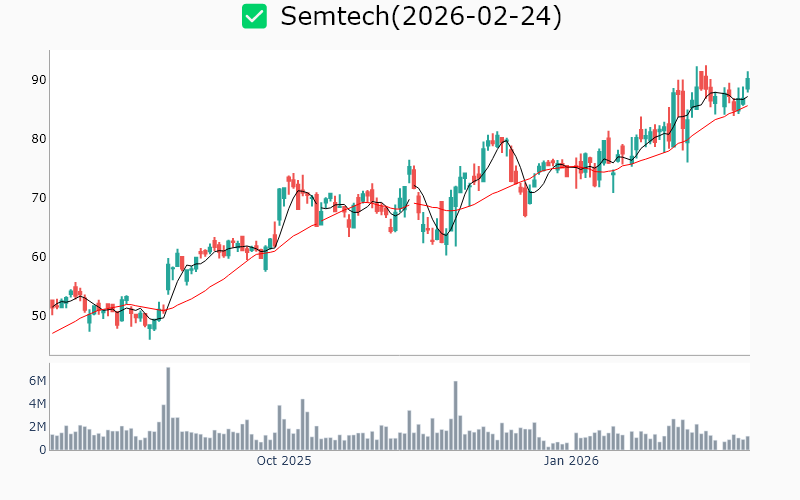The width and height of the screenshot is (800, 500).
Task: Click the 0 volume axis label
Action: tap(43, 450)
